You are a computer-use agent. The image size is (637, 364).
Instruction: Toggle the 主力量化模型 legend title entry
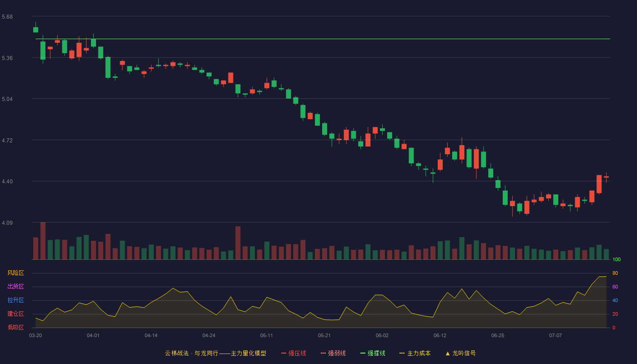pyautogui.click(x=216, y=353)
